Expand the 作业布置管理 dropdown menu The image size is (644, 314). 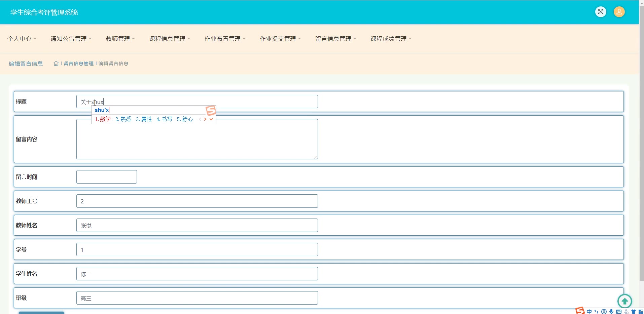pyautogui.click(x=225, y=39)
